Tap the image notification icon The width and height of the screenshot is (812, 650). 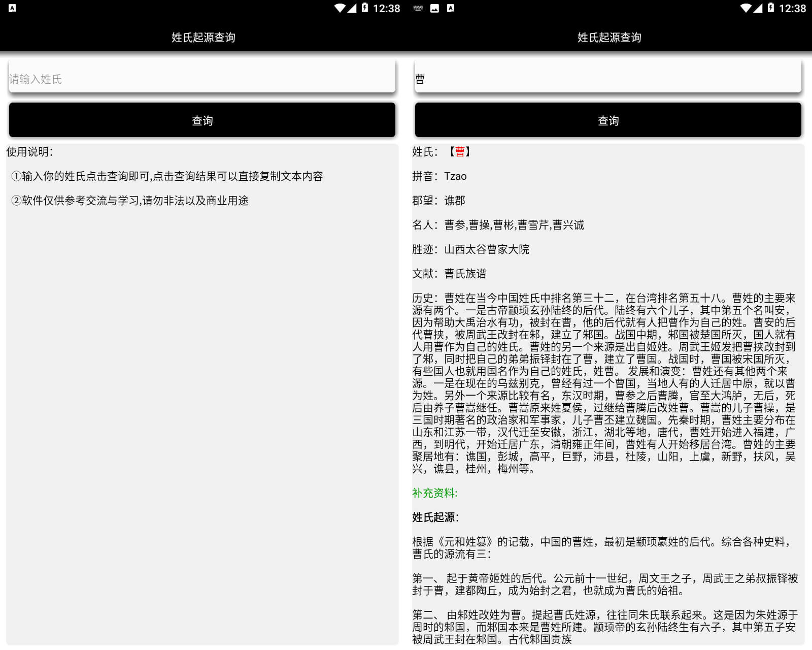[x=434, y=8]
